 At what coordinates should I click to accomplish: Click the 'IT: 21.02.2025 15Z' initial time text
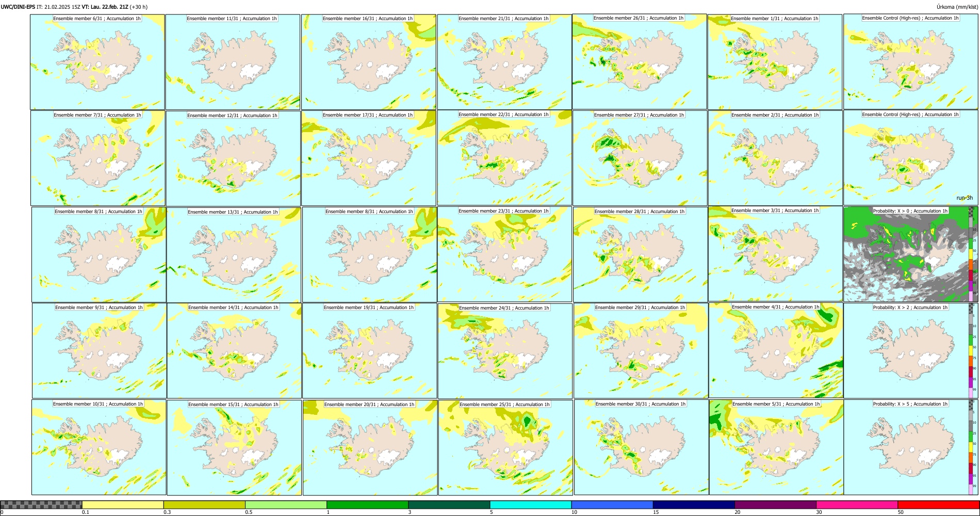(58, 7)
